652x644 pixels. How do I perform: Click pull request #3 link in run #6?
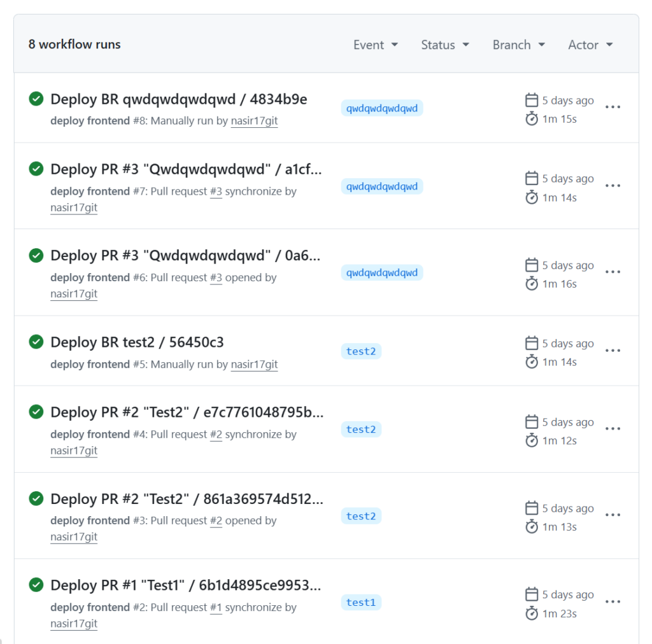pos(216,277)
